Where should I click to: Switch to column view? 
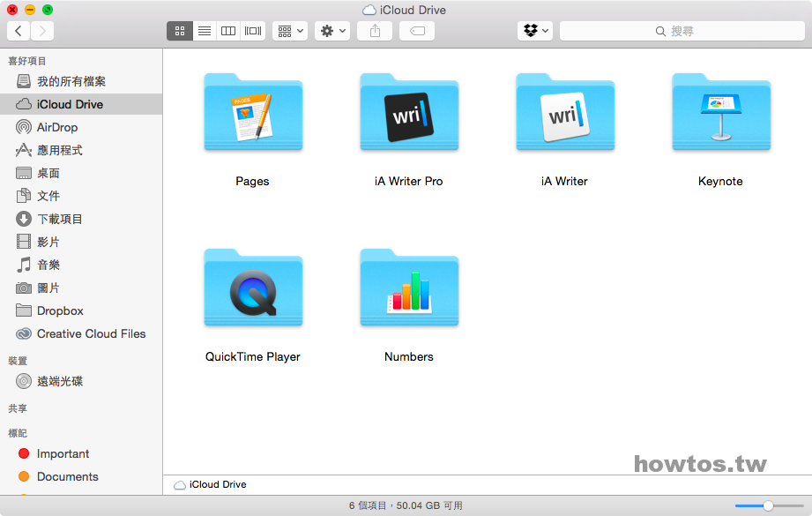click(x=228, y=31)
